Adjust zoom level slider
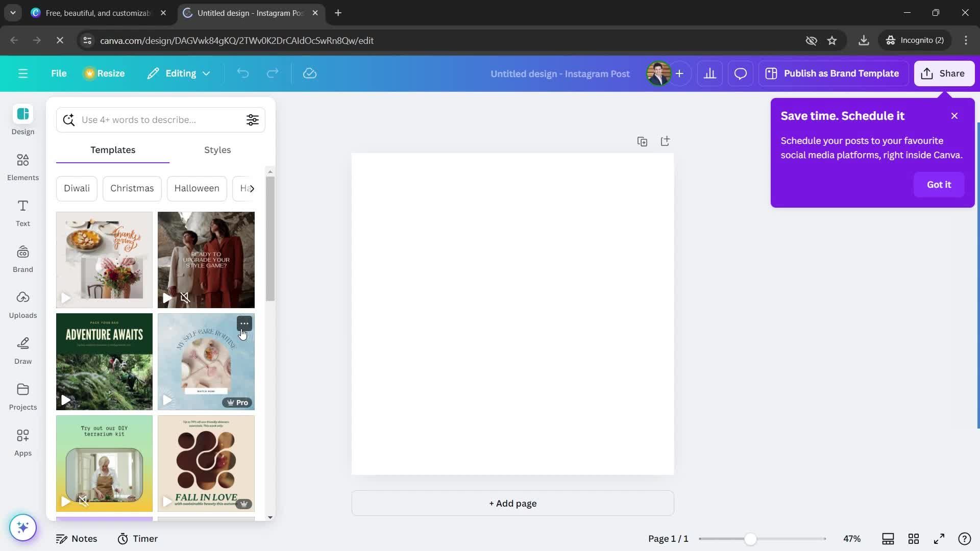This screenshot has width=980, height=551. click(x=748, y=538)
